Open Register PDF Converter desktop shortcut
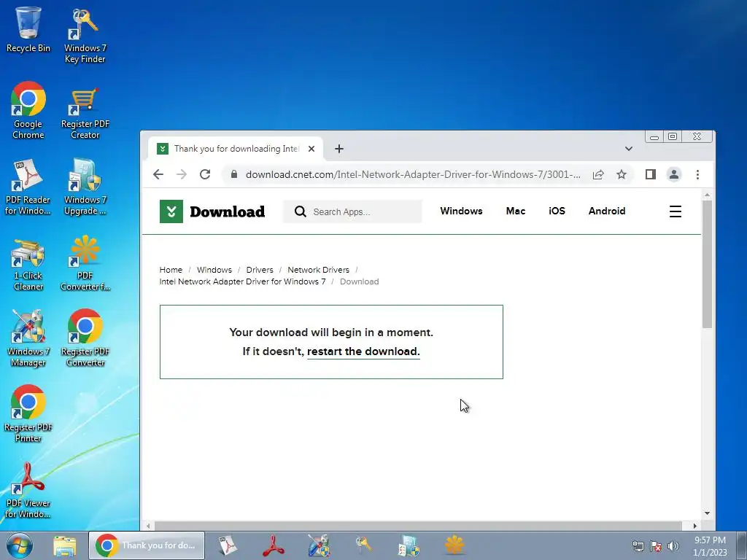747x560 pixels. pos(85,338)
